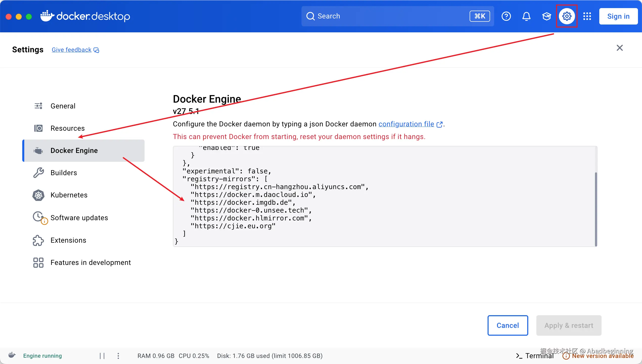Open the Builders settings section
The width and height of the screenshot is (642, 364).
63,173
